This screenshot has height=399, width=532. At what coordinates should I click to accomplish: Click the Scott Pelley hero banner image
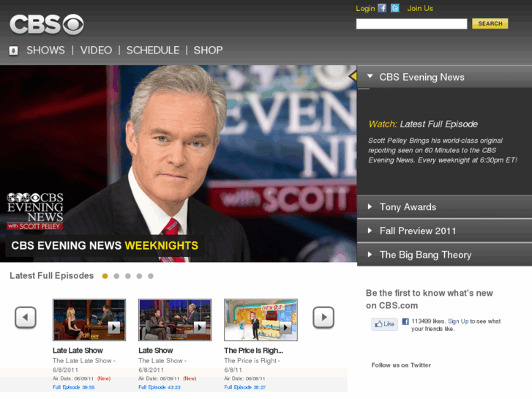(178, 163)
